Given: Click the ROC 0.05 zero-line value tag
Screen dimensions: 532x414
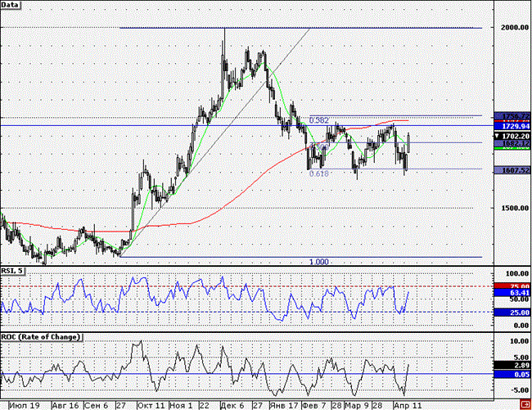Looking at the screenshot, I should pyautogui.click(x=512, y=374).
